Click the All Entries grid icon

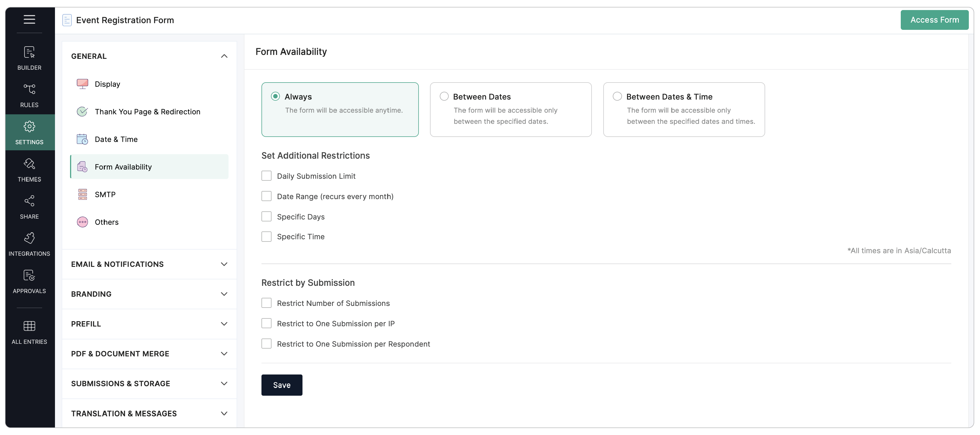29,325
